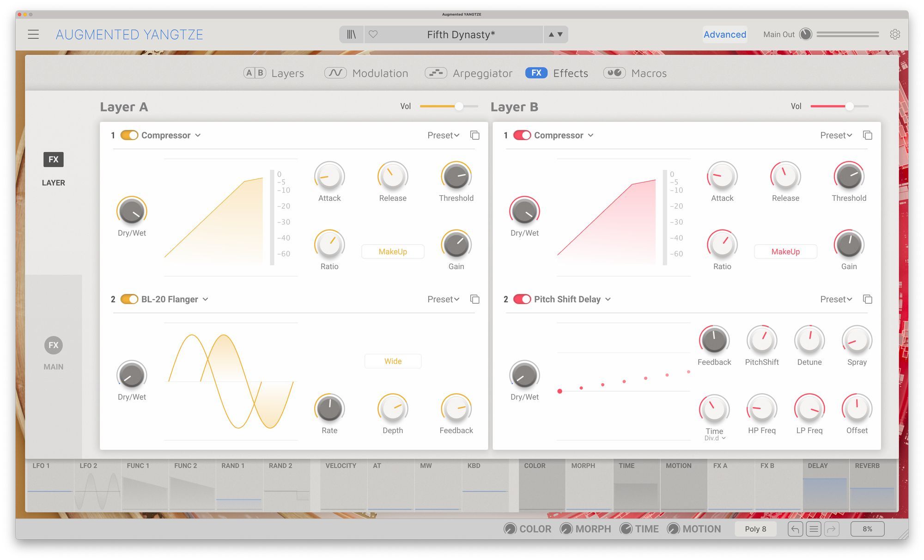
Task: Switch to the Effects tab
Action: coord(557,73)
